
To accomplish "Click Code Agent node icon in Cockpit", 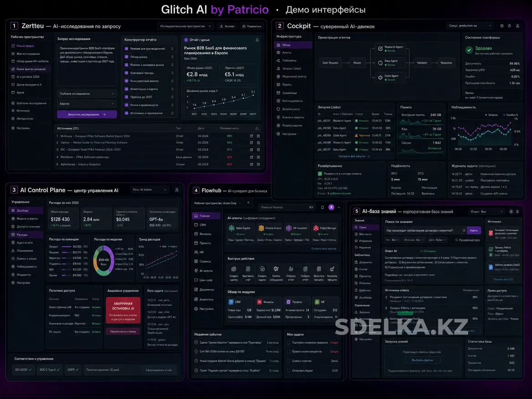I will [x=380, y=78].
